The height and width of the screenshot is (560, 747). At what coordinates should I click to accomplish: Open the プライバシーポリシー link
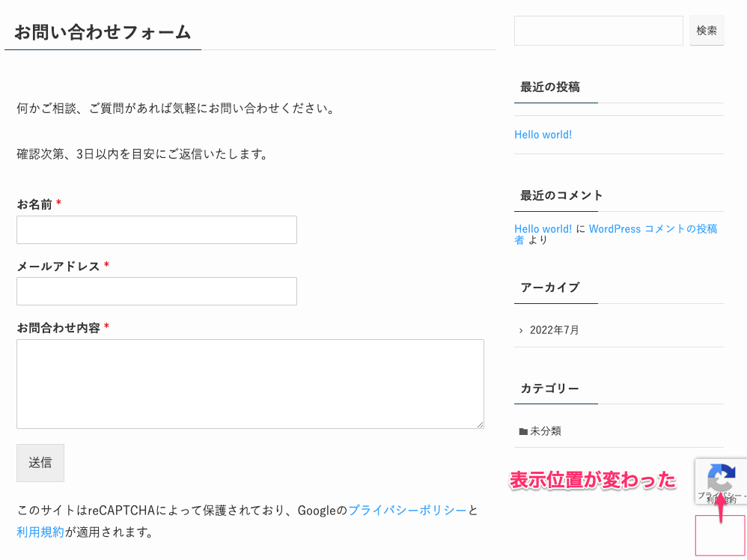point(408,511)
